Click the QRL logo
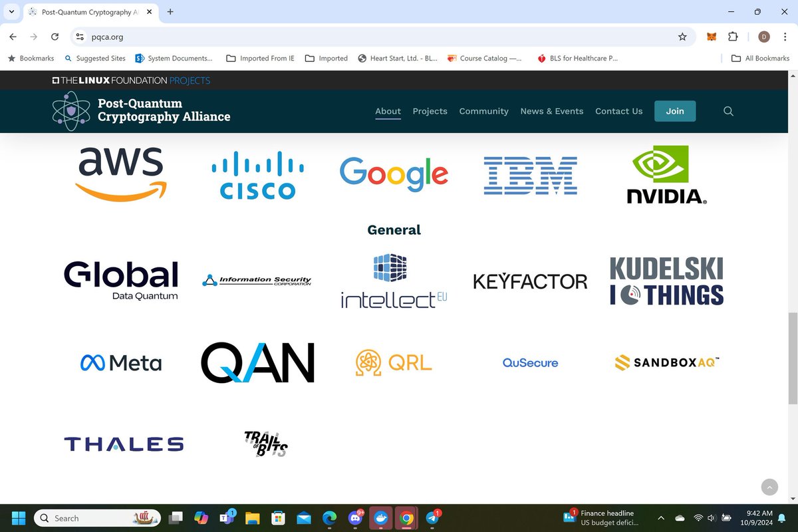Image resolution: width=798 pixels, height=532 pixels. (x=394, y=362)
